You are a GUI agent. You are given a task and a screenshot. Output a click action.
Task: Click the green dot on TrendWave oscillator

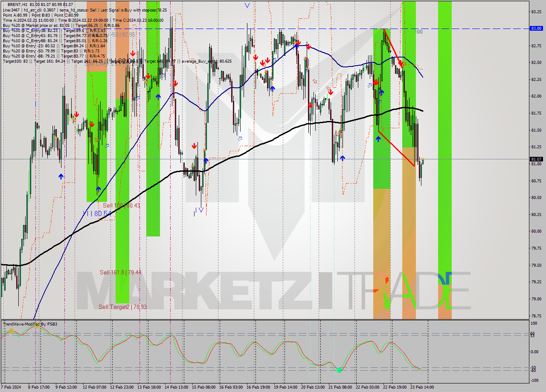[339, 370]
